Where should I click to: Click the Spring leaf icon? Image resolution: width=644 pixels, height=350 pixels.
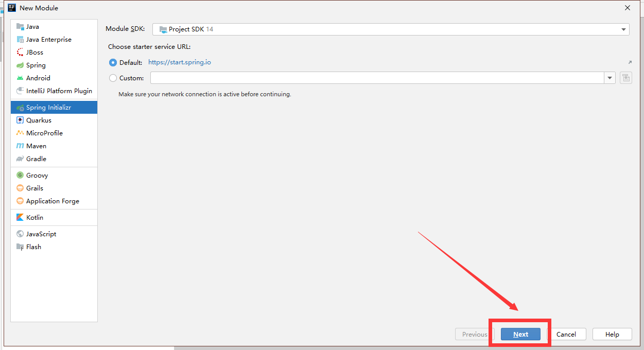20,65
